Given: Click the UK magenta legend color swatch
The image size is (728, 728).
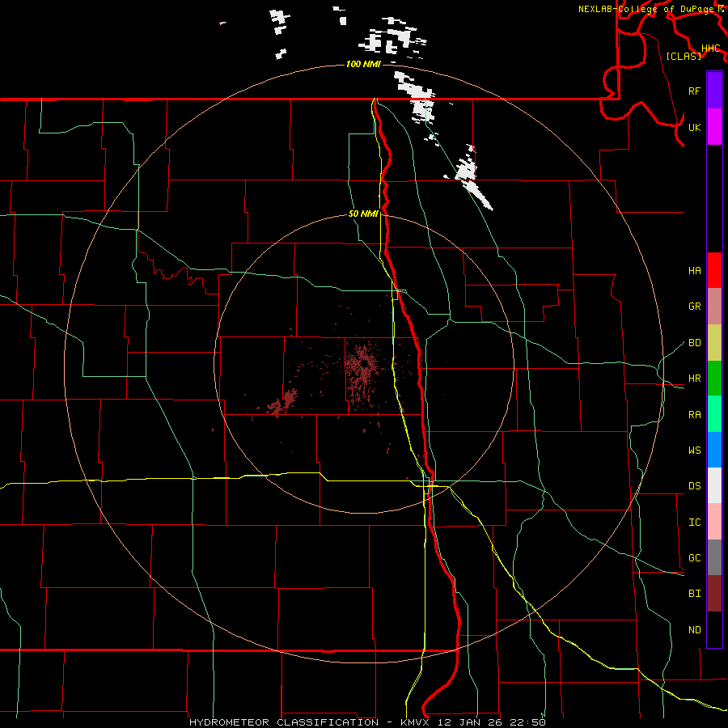Looking at the screenshot, I should tap(714, 126).
